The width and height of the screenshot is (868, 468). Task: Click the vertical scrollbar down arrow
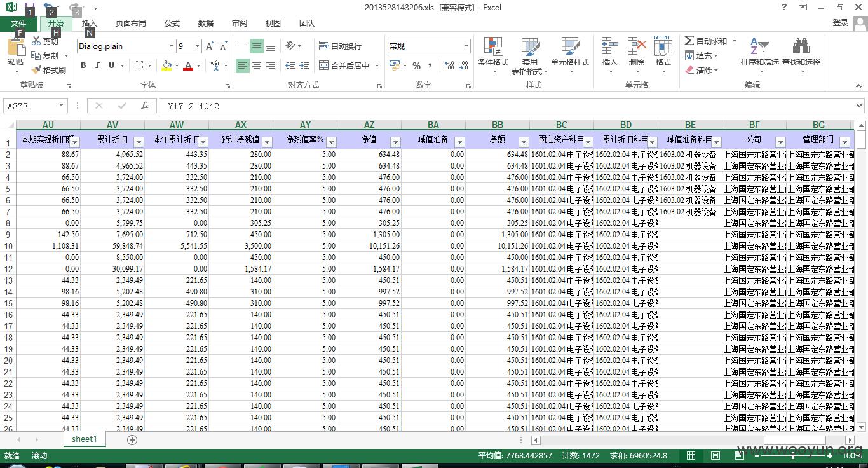pos(862,427)
